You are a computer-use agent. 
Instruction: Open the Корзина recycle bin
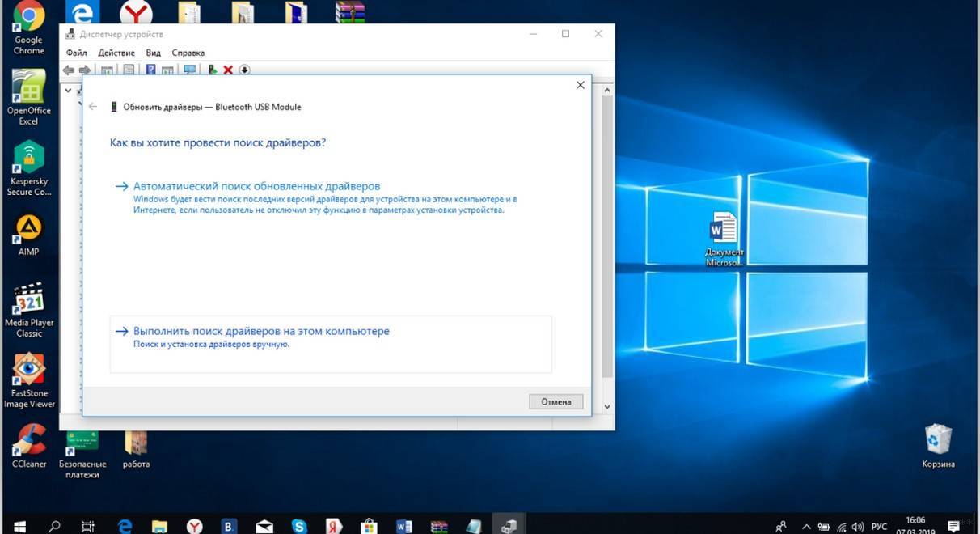coord(938,445)
